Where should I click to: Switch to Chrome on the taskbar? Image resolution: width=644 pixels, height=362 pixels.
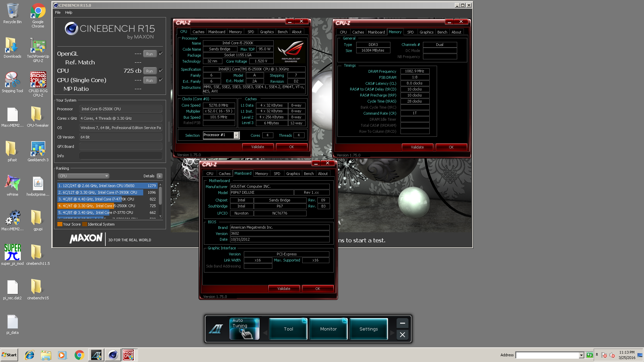(x=79, y=355)
